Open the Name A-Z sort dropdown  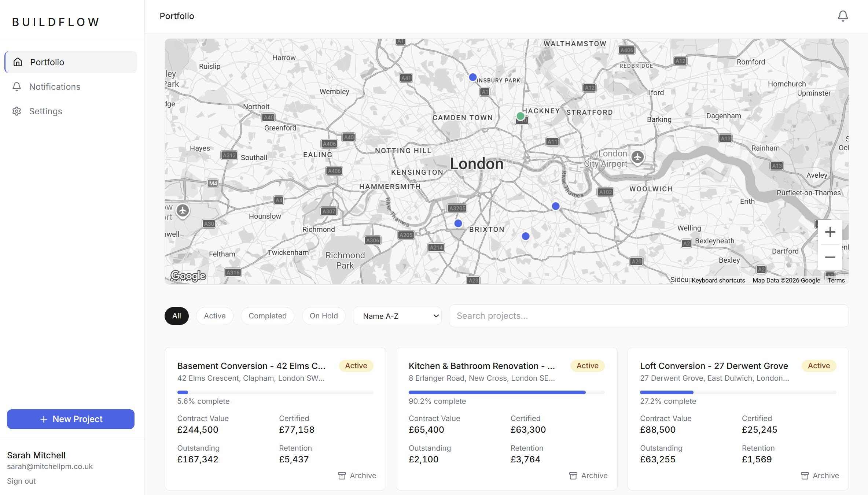click(397, 316)
